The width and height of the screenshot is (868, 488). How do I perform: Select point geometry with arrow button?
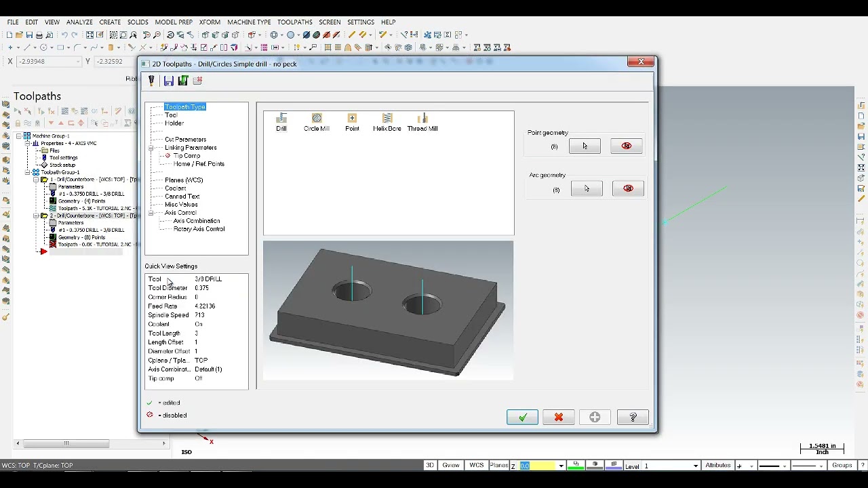[585, 146]
